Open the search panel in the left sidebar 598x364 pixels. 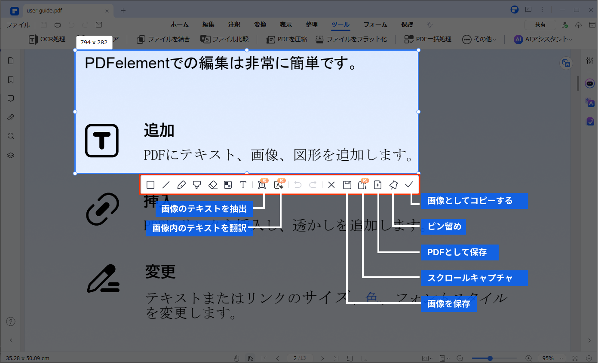[x=11, y=136]
